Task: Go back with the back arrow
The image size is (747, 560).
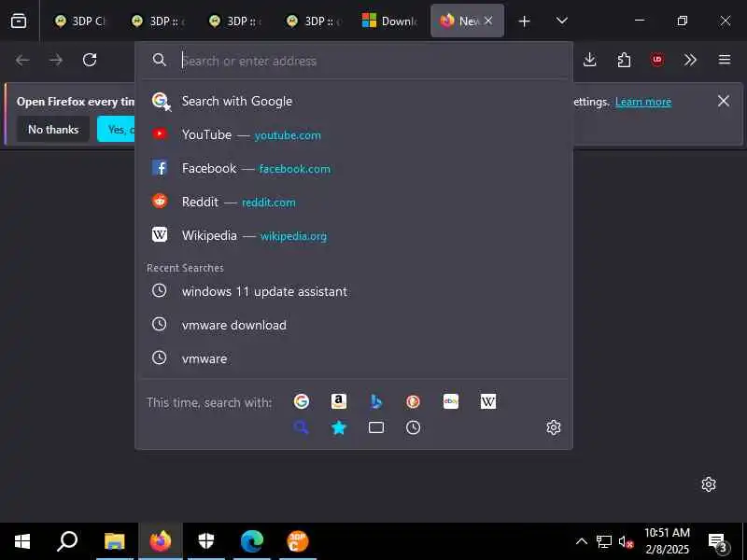Action: coord(22,60)
